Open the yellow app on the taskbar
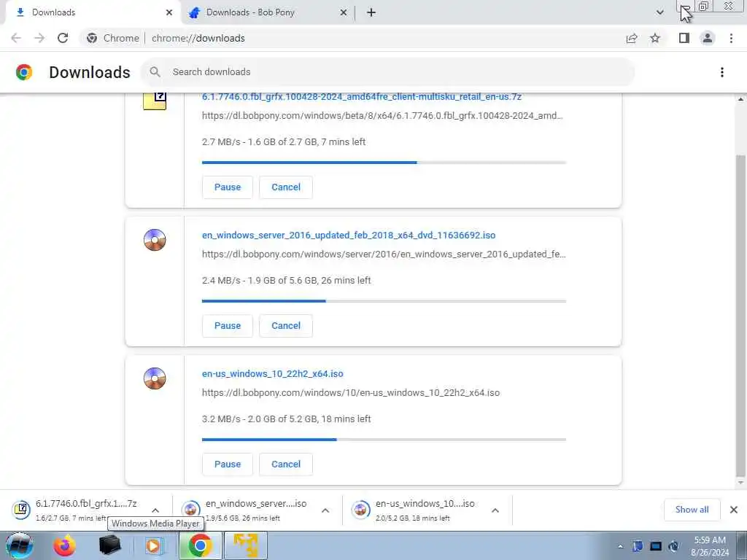 pos(245,545)
